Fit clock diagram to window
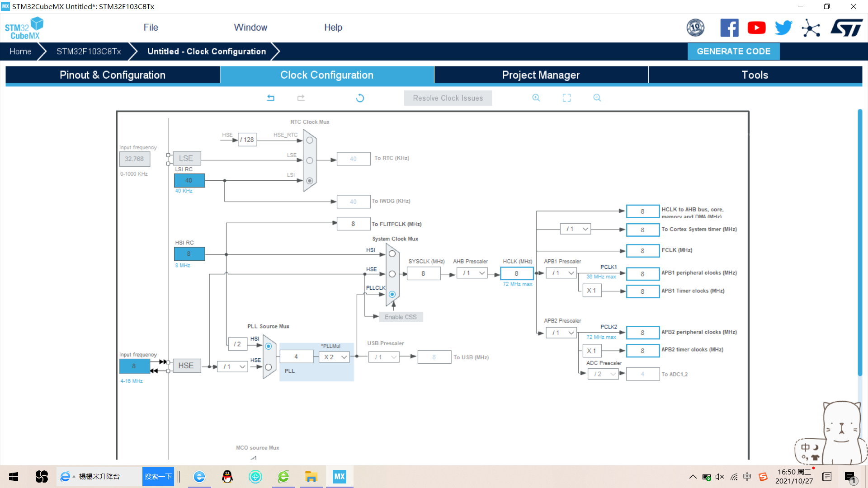The image size is (868, 488). point(566,98)
